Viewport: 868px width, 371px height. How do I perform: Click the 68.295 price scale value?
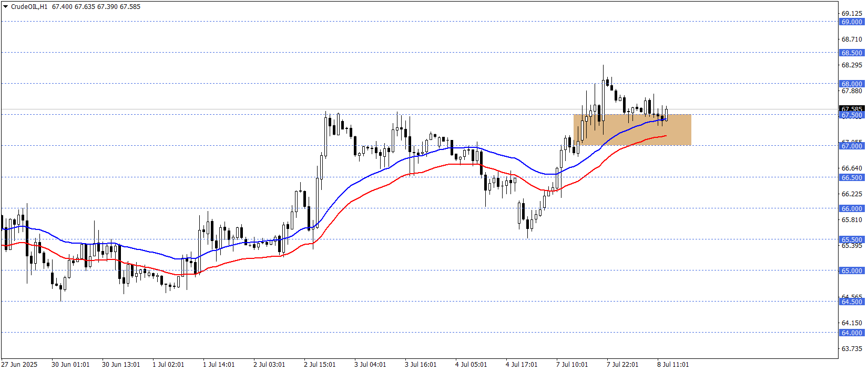click(x=852, y=65)
